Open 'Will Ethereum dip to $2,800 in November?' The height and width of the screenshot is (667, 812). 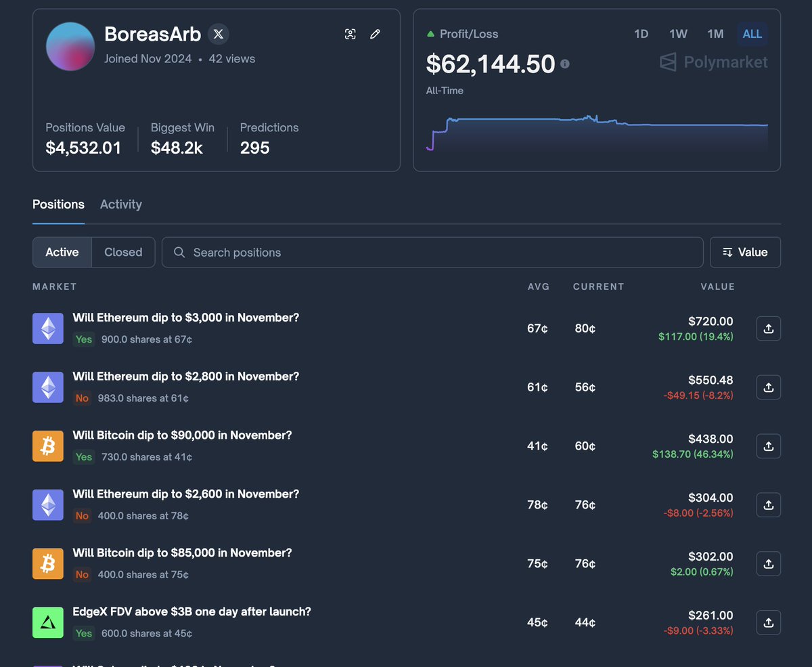(x=186, y=376)
